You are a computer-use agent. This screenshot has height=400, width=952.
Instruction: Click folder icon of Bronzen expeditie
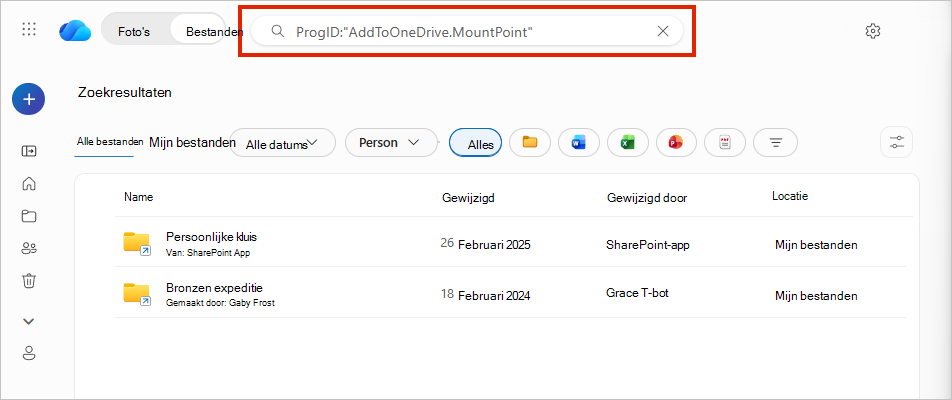point(137,294)
